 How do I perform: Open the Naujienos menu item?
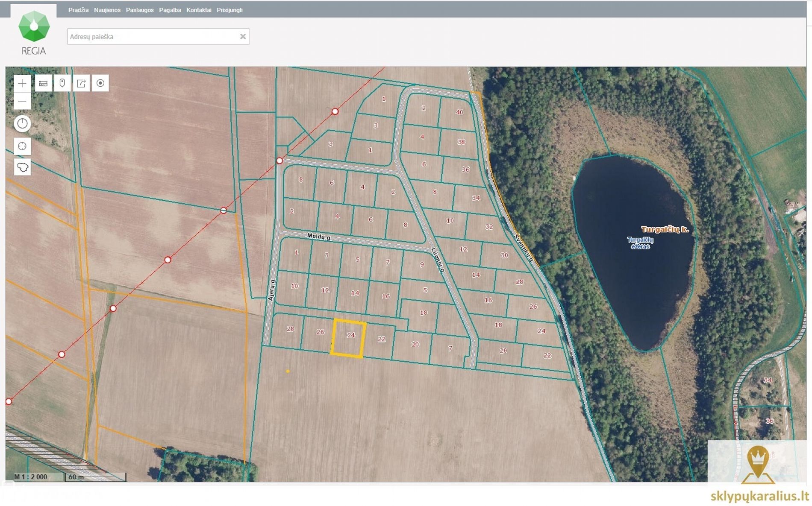[107, 10]
